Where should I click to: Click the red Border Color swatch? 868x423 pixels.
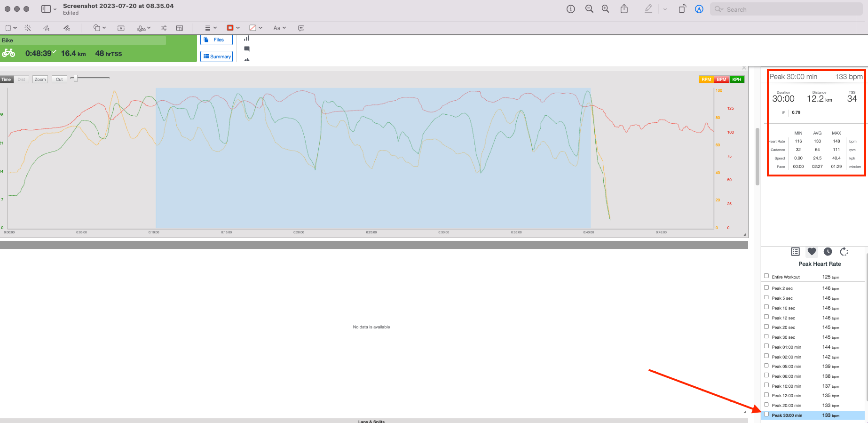point(230,28)
